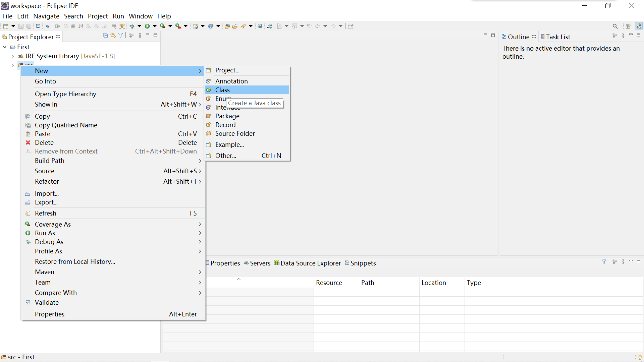This screenshot has height=362, width=644.
Task: Collapse the First project tree node
Action: [5, 47]
